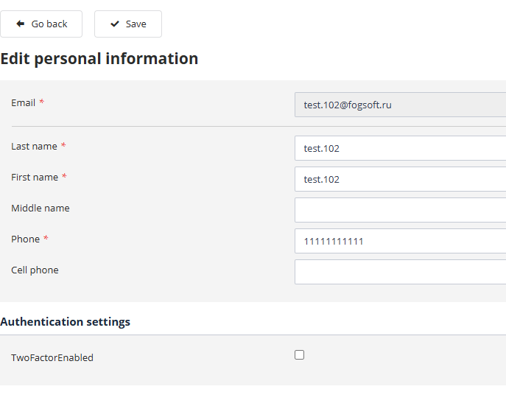
Task: Click the left arrow icon in Go back
Action: 21,24
